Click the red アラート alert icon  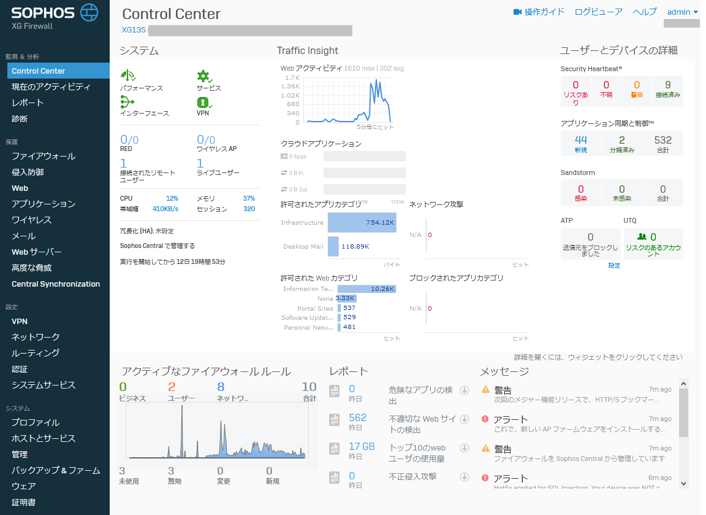(x=486, y=420)
